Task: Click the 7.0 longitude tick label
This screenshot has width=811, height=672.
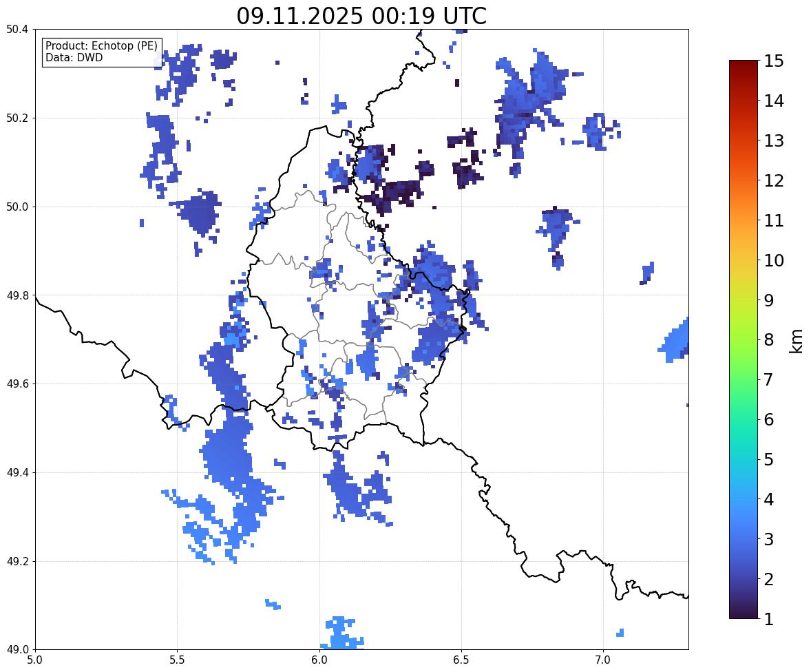Action: tap(604, 660)
